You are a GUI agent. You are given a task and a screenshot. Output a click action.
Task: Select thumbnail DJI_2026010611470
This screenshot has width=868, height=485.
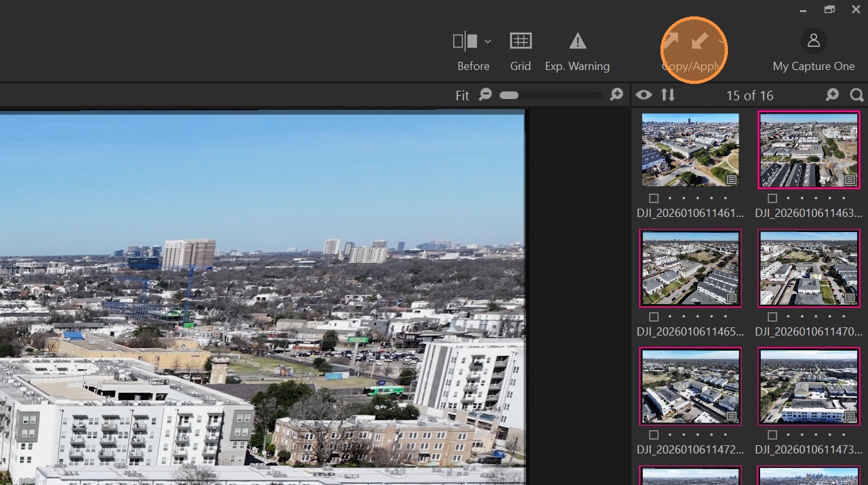pyautogui.click(x=809, y=268)
